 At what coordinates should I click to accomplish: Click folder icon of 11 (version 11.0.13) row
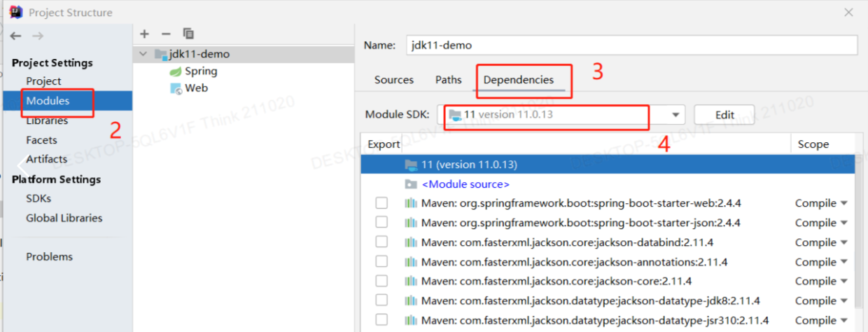click(411, 165)
